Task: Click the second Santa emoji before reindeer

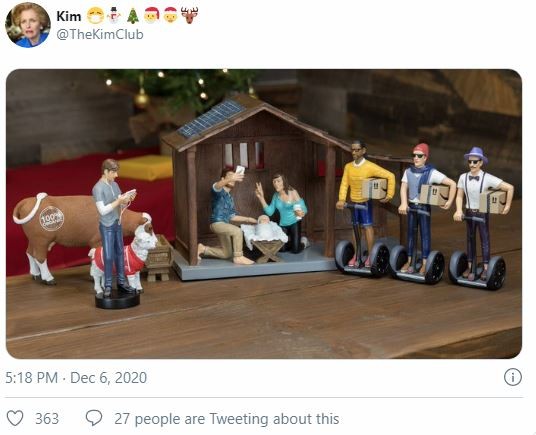Action: [x=170, y=16]
